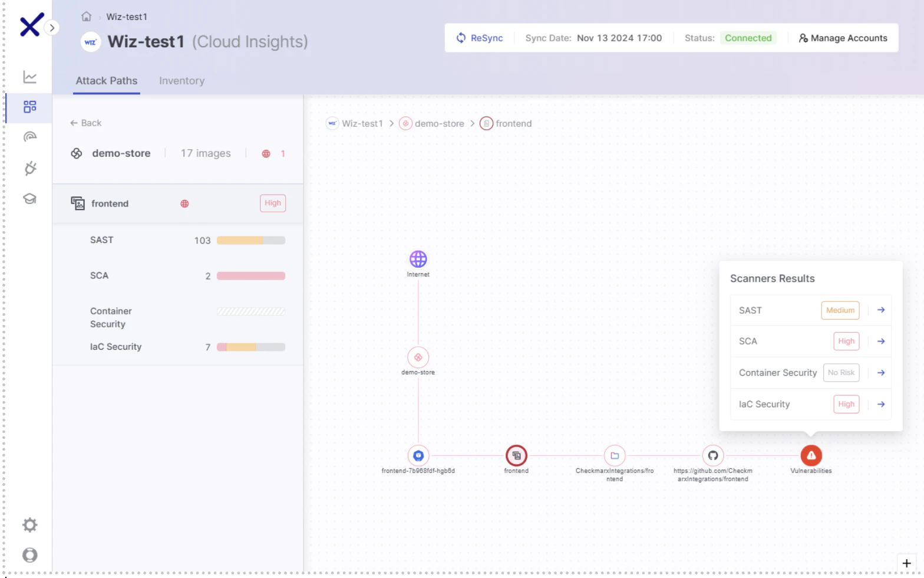This screenshot has width=924, height=578.
Task: Open the radar gauge icon in sidebar
Action: 30,137
